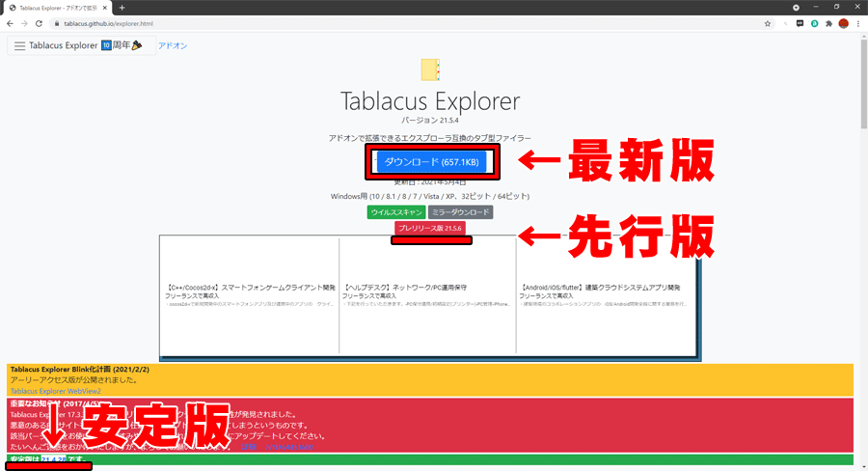
Task: Click the Chrome forward arrow
Action: [24, 24]
